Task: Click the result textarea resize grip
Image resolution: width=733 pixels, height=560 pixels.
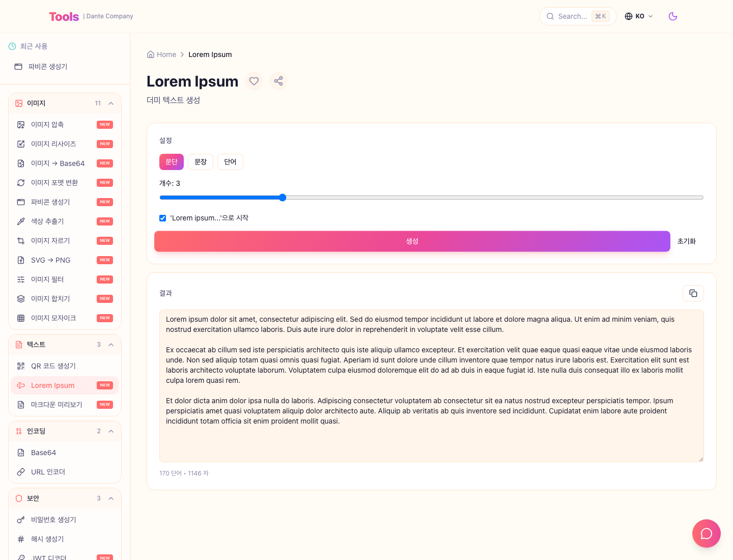Action: tap(700, 459)
